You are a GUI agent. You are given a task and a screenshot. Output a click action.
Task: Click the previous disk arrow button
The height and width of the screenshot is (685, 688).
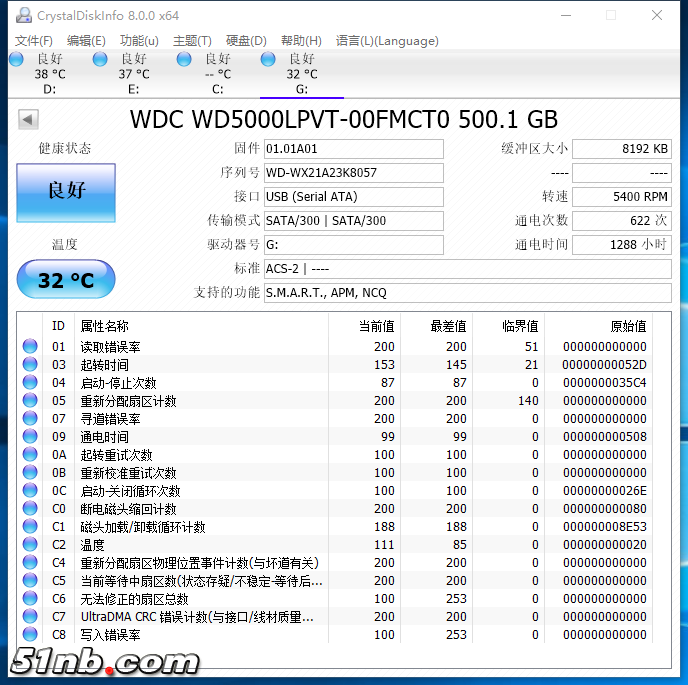(x=28, y=120)
